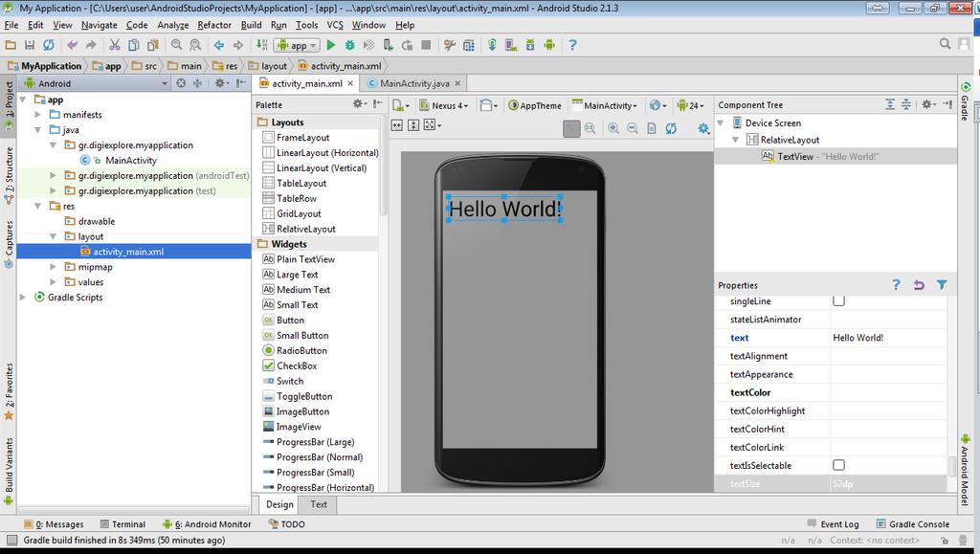This screenshot has height=554, width=980.
Task: Click the Stop square icon
Action: [x=426, y=45]
